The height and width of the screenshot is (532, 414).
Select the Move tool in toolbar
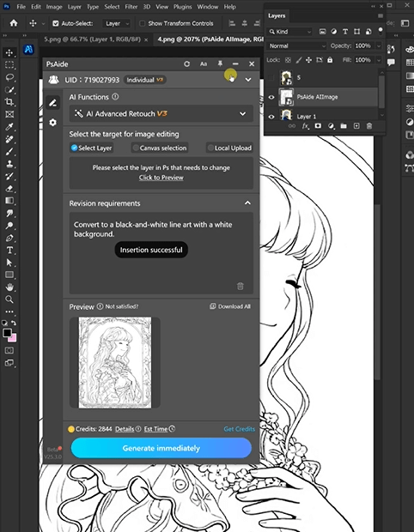[9, 52]
